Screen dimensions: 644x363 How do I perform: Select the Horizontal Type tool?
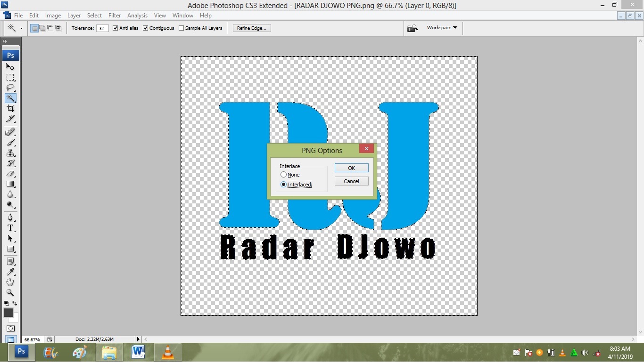[x=10, y=228]
